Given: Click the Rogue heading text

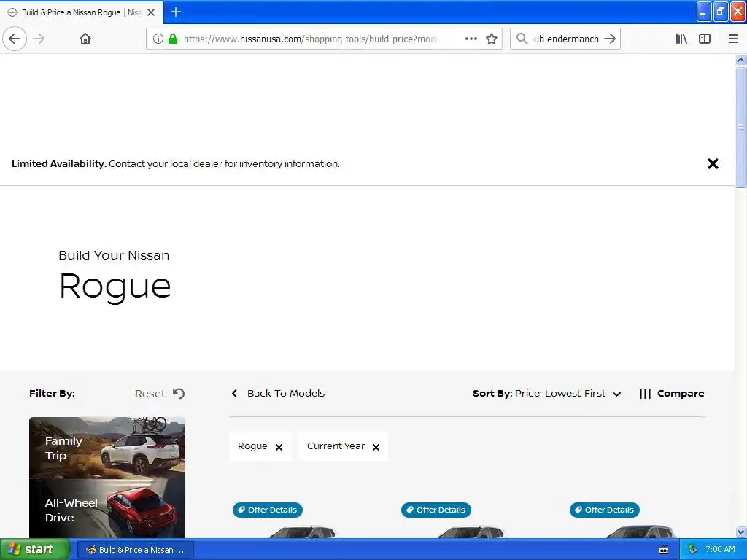Looking at the screenshot, I should [115, 286].
